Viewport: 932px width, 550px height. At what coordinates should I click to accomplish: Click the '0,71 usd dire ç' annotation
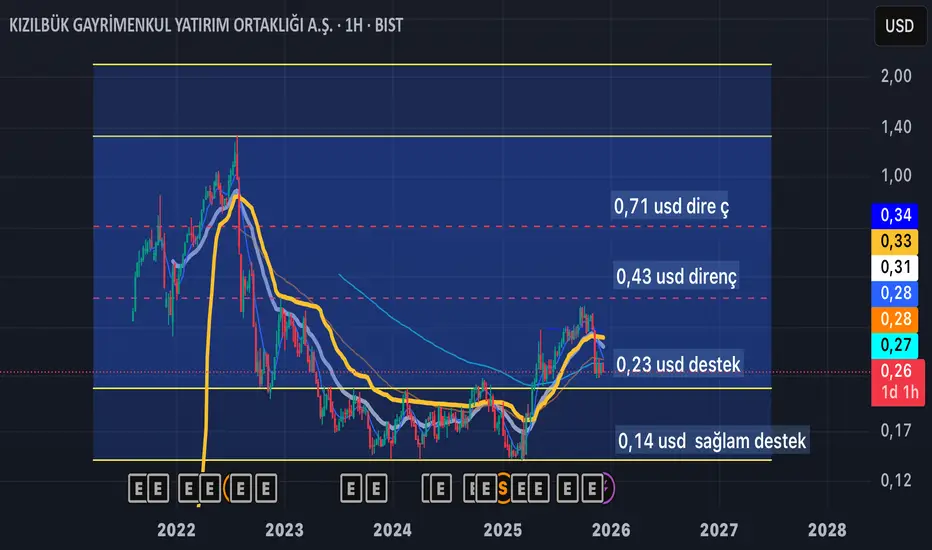[x=670, y=206]
